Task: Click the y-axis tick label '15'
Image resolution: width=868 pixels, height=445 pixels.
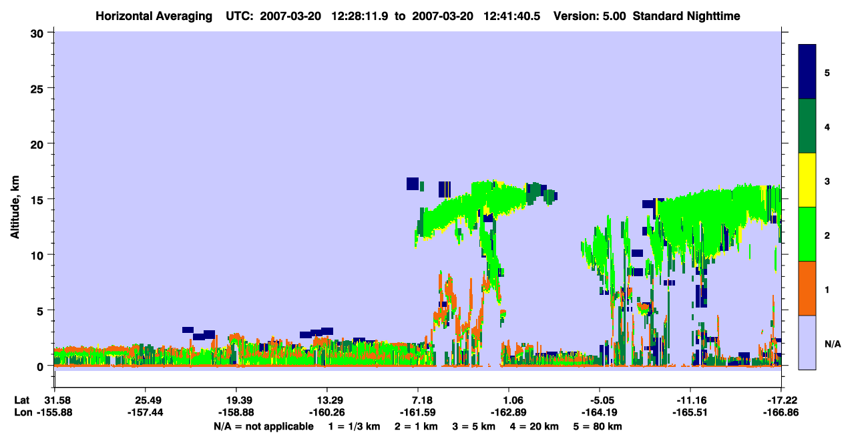Action: pyautogui.click(x=39, y=199)
